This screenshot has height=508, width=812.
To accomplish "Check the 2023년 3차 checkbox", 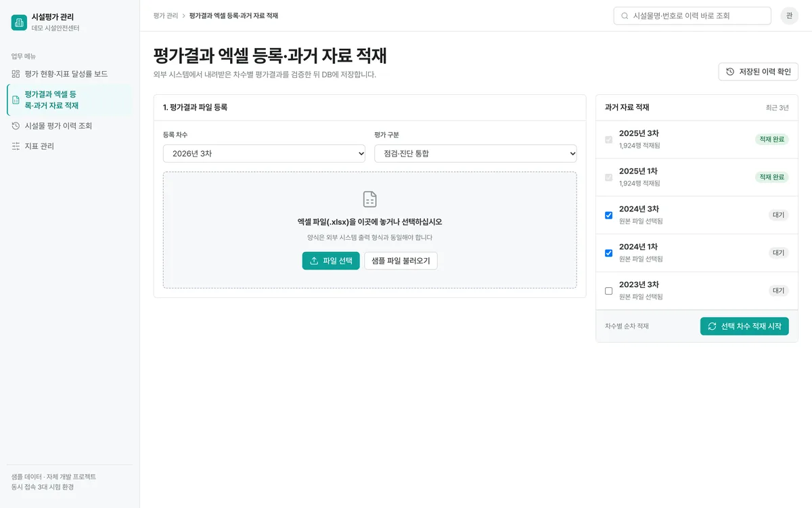I will click(x=608, y=291).
